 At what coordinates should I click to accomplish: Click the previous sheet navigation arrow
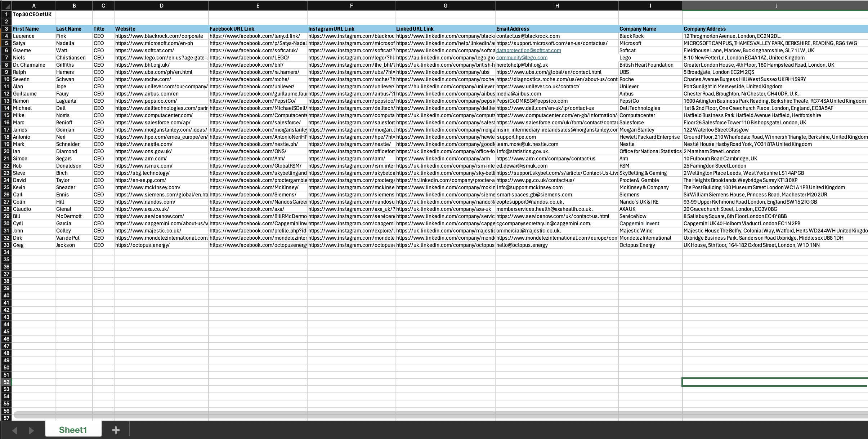tap(15, 430)
